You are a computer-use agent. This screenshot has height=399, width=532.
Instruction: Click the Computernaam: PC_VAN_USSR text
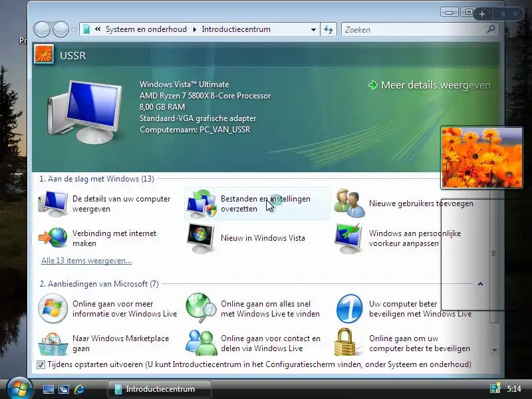tap(195, 130)
